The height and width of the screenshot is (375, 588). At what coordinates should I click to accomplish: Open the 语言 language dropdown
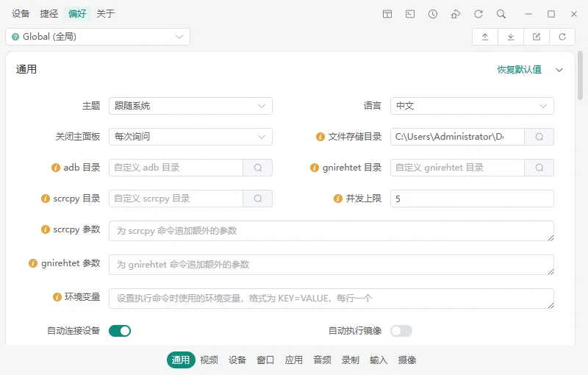pyautogui.click(x=472, y=106)
